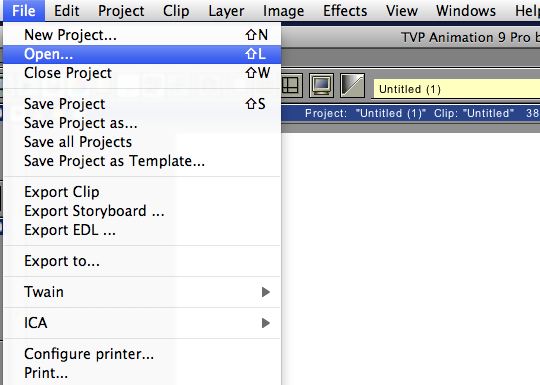Expand the Twain submenu arrow
Screen dimensions: 540x385
click(x=265, y=292)
